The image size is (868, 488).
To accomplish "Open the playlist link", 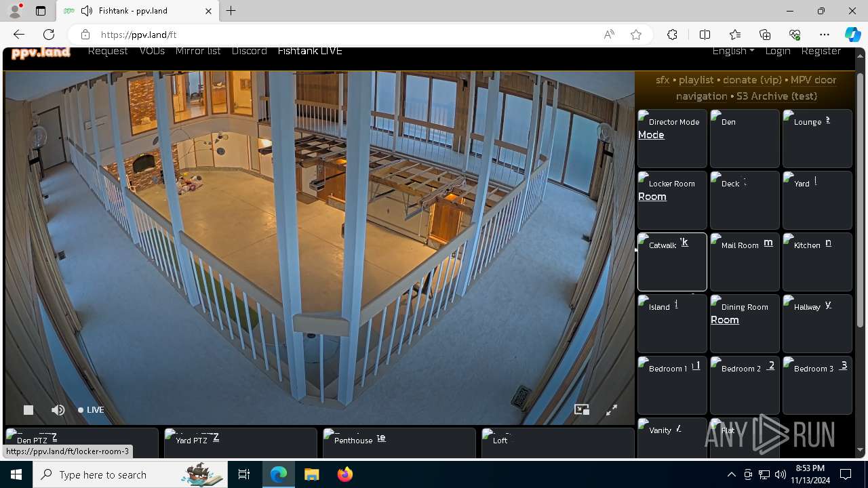I will coord(696,80).
